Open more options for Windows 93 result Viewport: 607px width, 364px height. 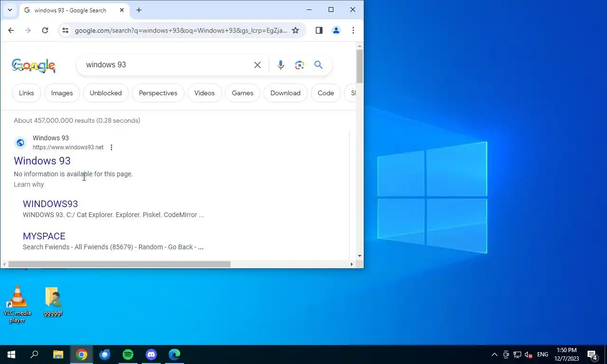click(111, 147)
